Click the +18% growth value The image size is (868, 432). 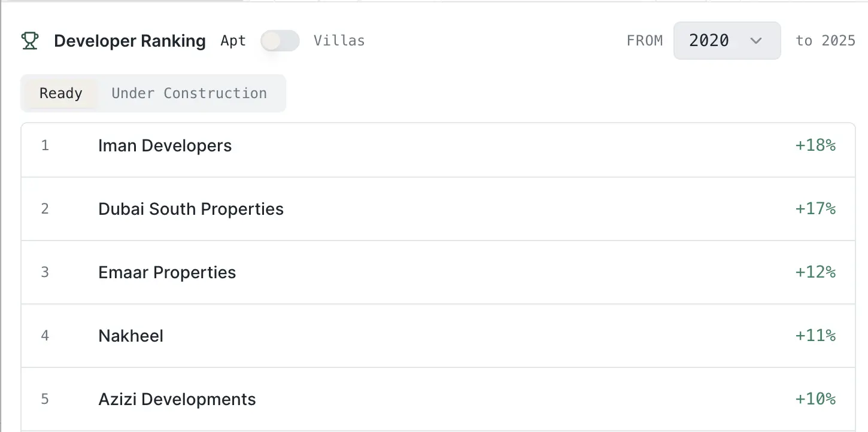point(815,145)
